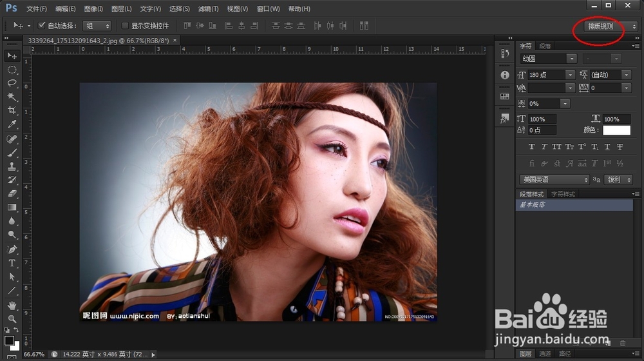Screen dimensions: 644x361
Task: Select the Horizontal Type tool
Action: click(x=12, y=263)
